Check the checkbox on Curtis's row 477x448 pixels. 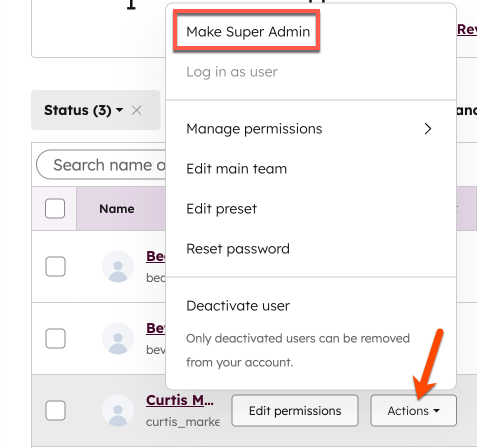click(55, 410)
